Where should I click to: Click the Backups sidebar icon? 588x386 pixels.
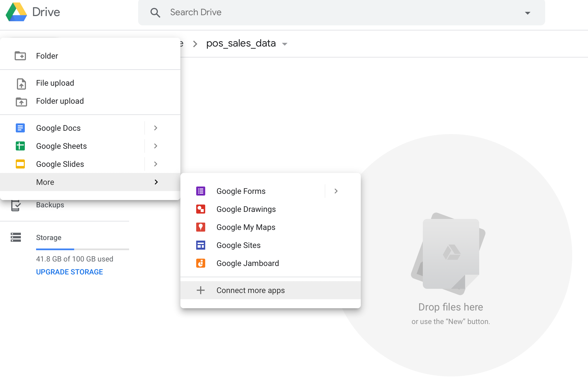[x=16, y=205]
